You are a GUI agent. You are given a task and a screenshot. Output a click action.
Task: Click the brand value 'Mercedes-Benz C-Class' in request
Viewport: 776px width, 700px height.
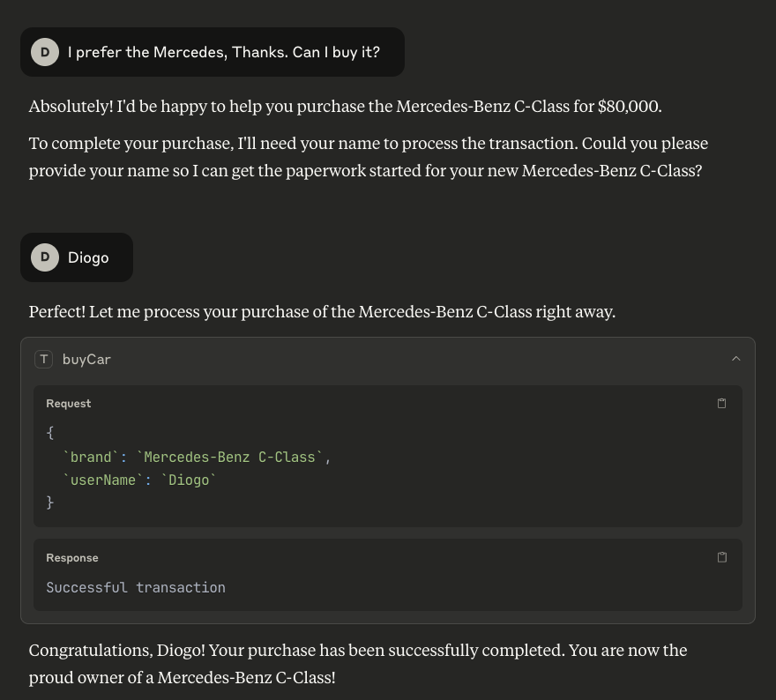pos(229,457)
